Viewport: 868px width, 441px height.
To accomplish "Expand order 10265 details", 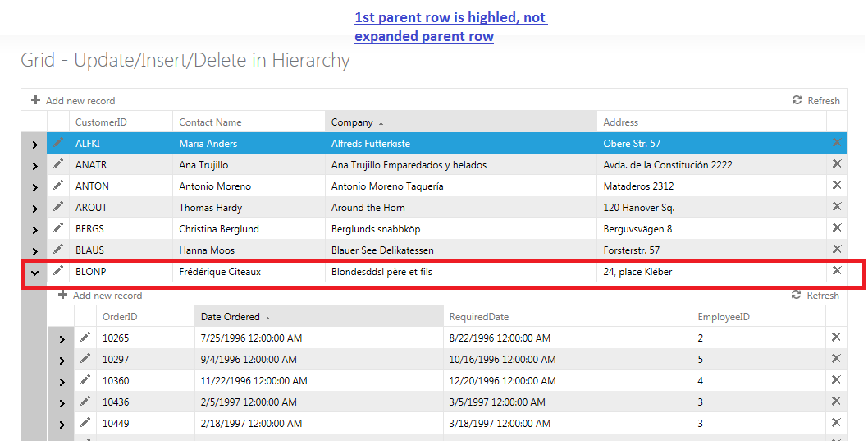I will click(62, 339).
